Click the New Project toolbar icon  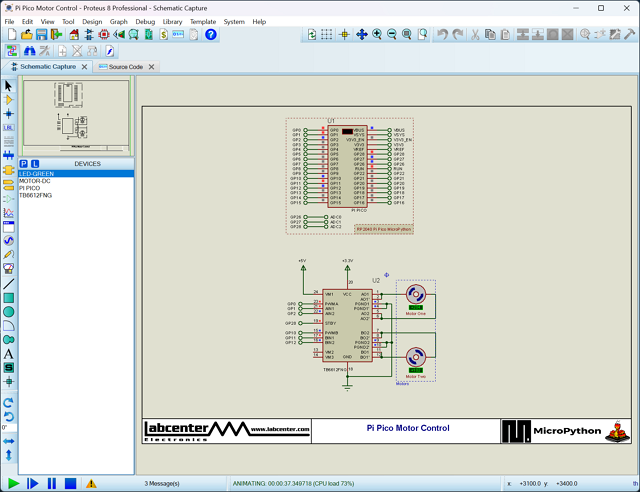pyautogui.click(x=12, y=34)
